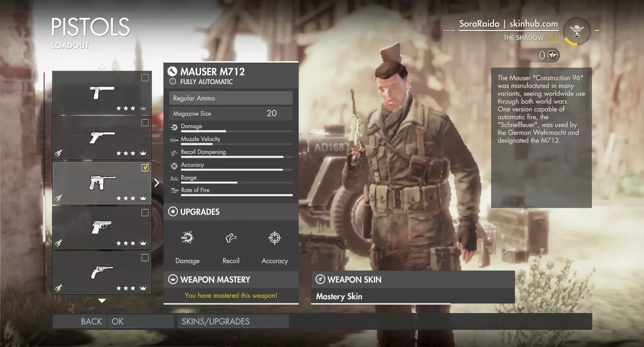Click the Recoil Dampening stat icon
The image size is (644, 347).
point(173,152)
